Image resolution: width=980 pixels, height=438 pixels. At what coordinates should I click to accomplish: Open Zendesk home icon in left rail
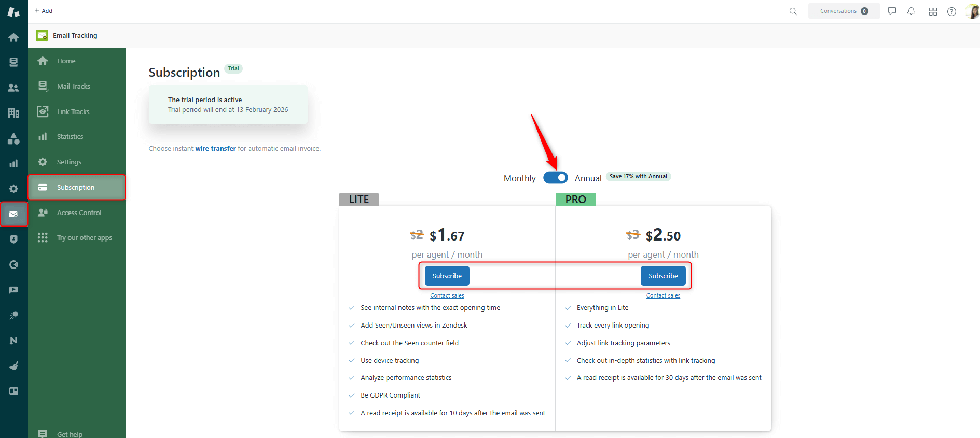(13, 37)
